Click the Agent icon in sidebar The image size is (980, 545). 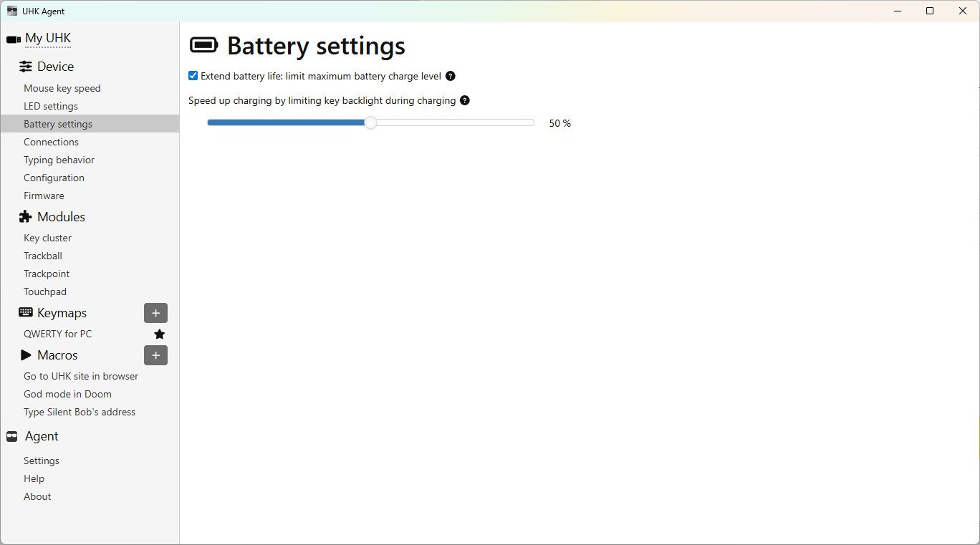tap(11, 436)
